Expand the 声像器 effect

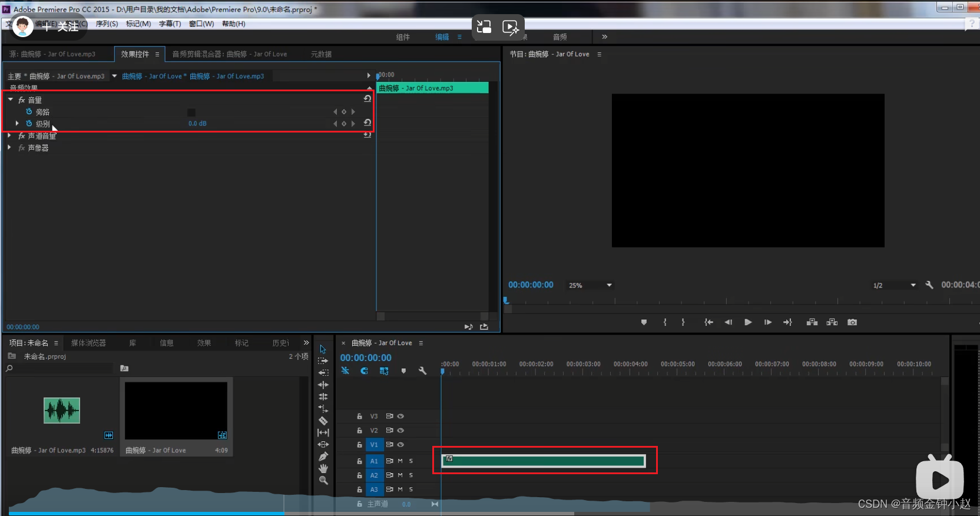click(9, 147)
